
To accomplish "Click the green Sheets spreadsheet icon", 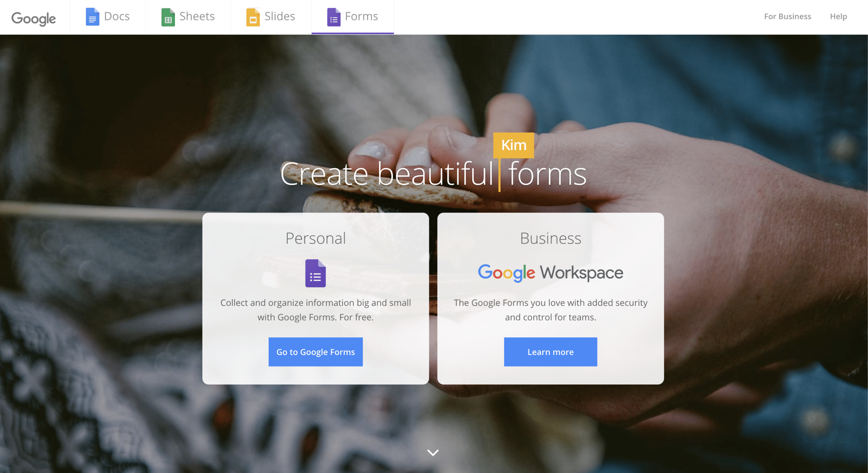I will [168, 17].
